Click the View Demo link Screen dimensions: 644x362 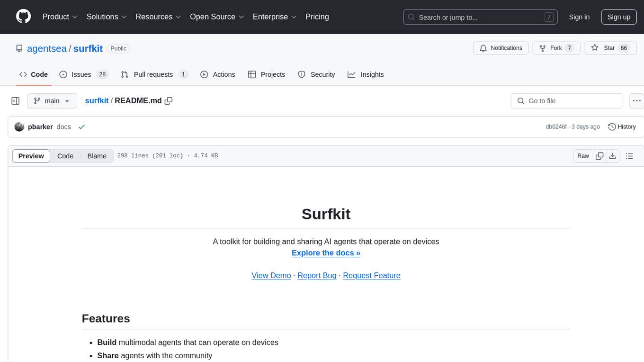click(271, 275)
